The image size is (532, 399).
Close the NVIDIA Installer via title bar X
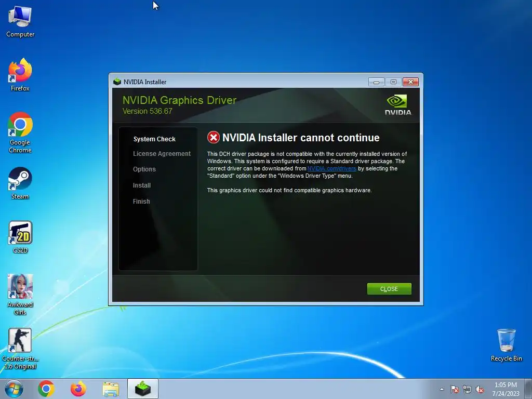pos(410,82)
